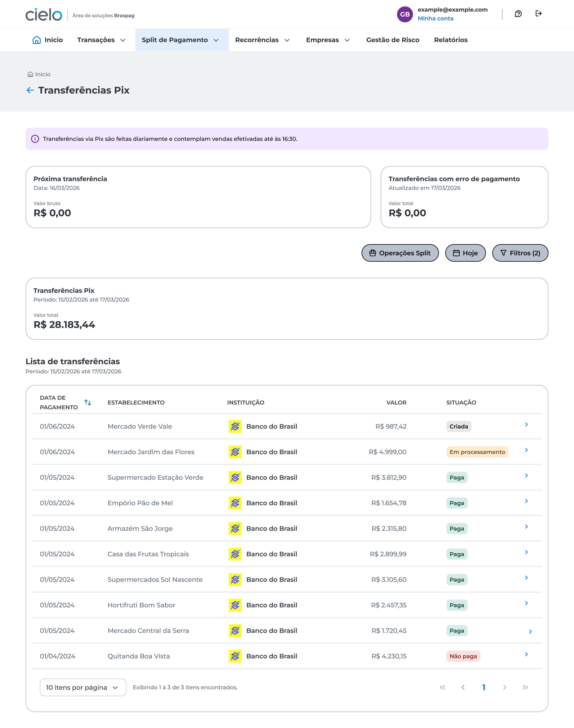The height and width of the screenshot is (728, 574).
Task: Open details arrow for Mercado Central da Serra
Action: 530,632
